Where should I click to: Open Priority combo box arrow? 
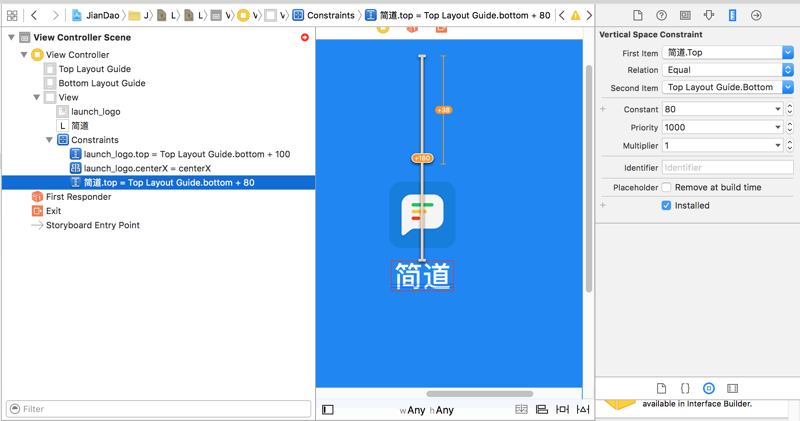point(778,128)
